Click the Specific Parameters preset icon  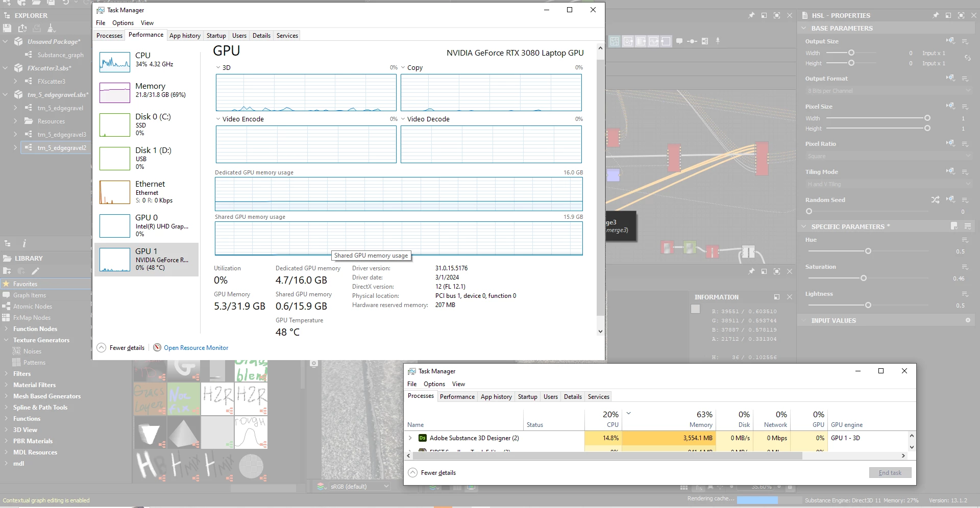click(954, 226)
